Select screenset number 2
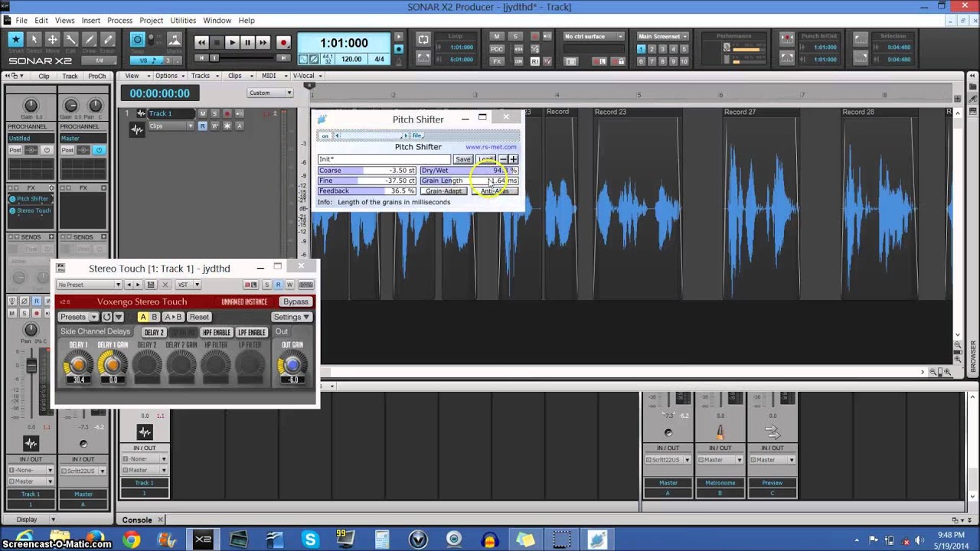The height and width of the screenshot is (551, 980). coord(652,50)
